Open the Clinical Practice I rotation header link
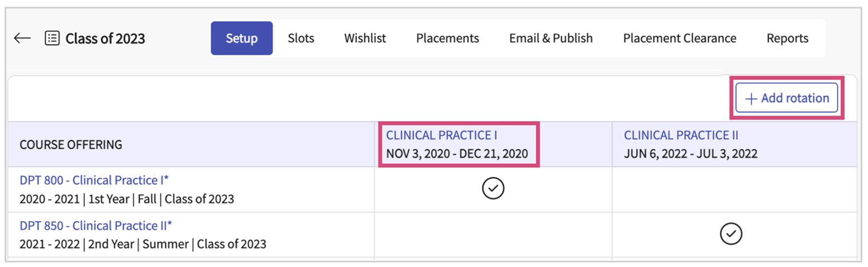 point(441,135)
